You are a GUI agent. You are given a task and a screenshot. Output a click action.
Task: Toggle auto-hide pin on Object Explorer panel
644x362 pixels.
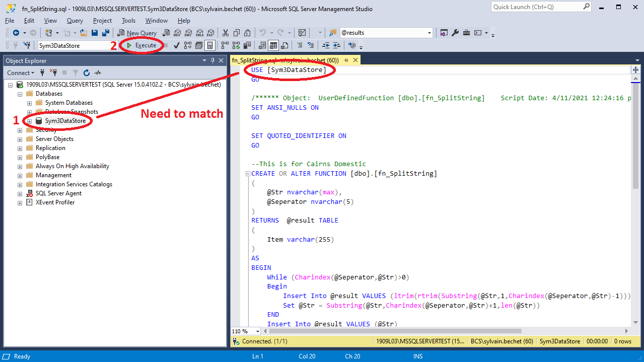pyautogui.click(x=212, y=60)
